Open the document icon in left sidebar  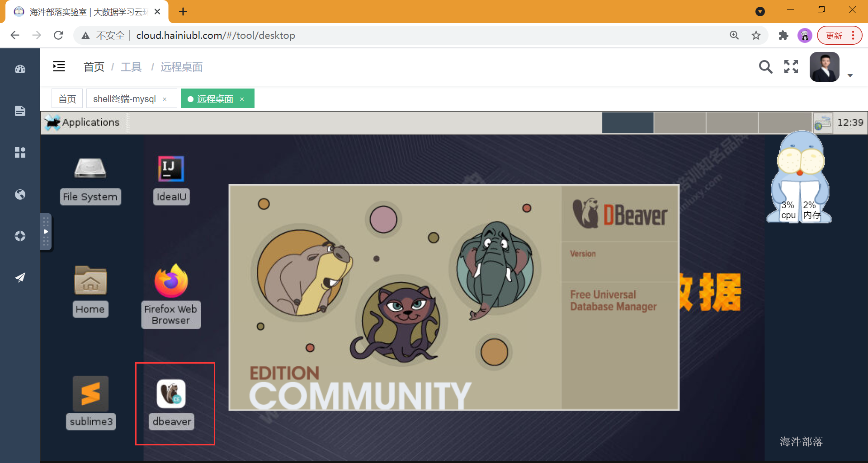pos(20,111)
